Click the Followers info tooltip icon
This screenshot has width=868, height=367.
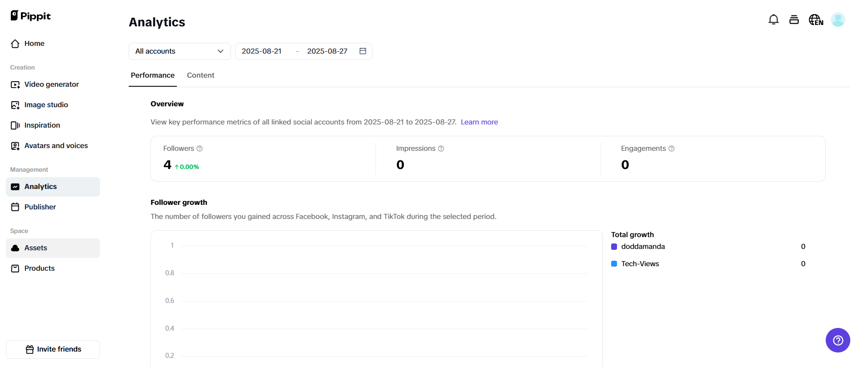click(x=200, y=149)
